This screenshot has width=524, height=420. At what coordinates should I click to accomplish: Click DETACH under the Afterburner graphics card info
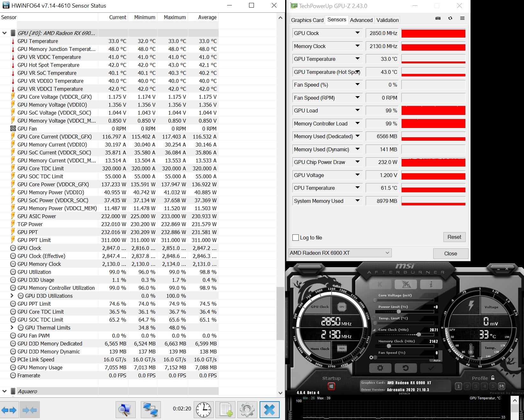click(405, 394)
